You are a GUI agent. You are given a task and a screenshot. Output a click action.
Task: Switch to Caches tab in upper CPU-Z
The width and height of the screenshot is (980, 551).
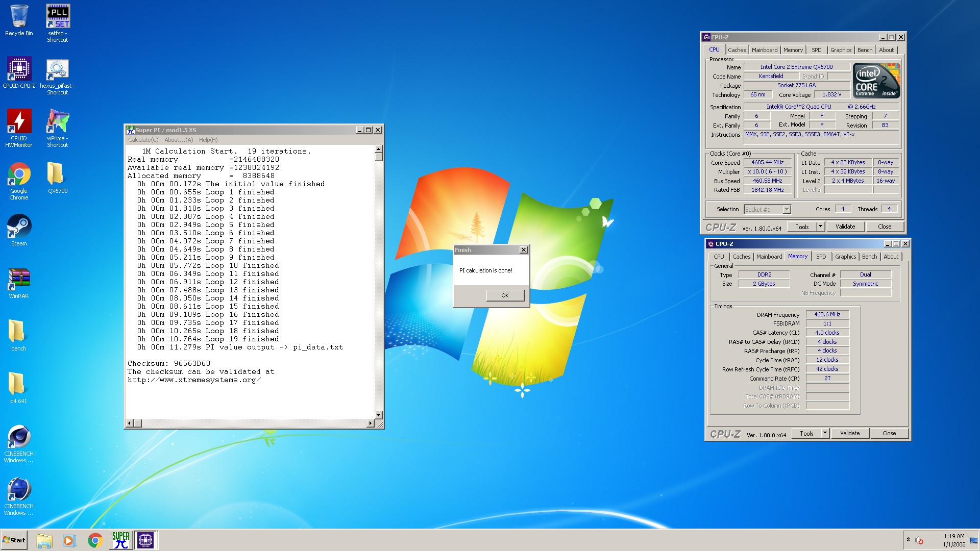click(737, 50)
